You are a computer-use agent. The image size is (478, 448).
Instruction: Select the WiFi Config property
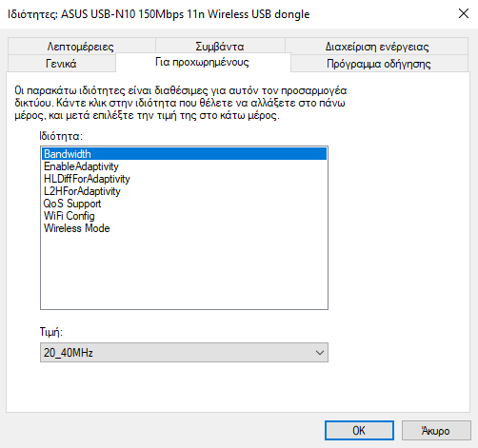point(184,216)
